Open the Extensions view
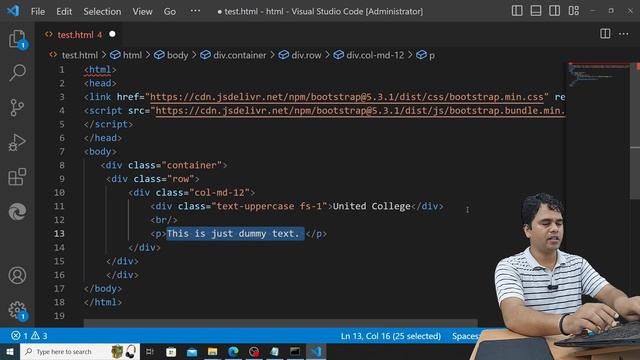Image resolution: width=640 pixels, height=360 pixels. tap(17, 177)
